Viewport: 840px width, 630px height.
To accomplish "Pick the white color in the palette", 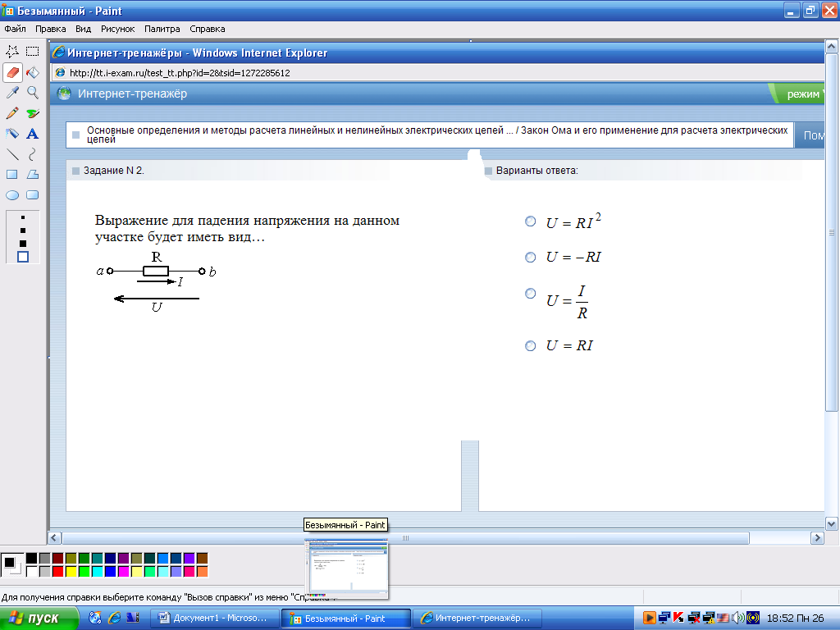I will tap(32, 572).
